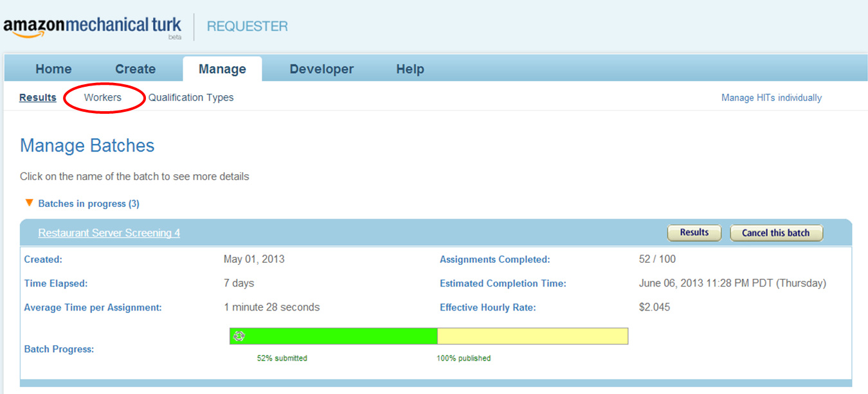The image size is (868, 394).
Task: Click the 'Batch Progress:' label
Action: coord(59,349)
